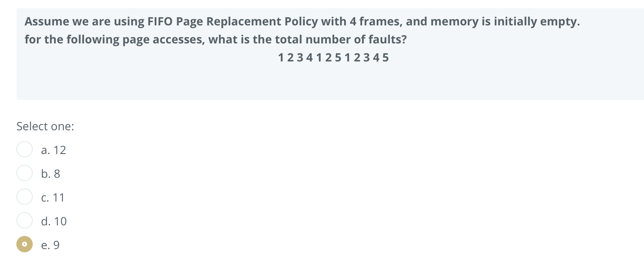This screenshot has width=644, height=272.
Task: Click the label text a. 12
Action: pyautogui.click(x=53, y=150)
